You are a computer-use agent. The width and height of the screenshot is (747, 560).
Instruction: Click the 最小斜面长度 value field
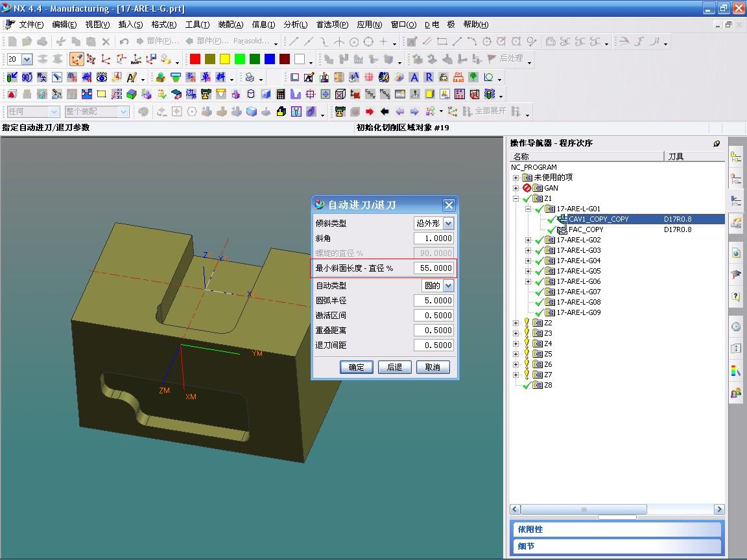[434, 268]
